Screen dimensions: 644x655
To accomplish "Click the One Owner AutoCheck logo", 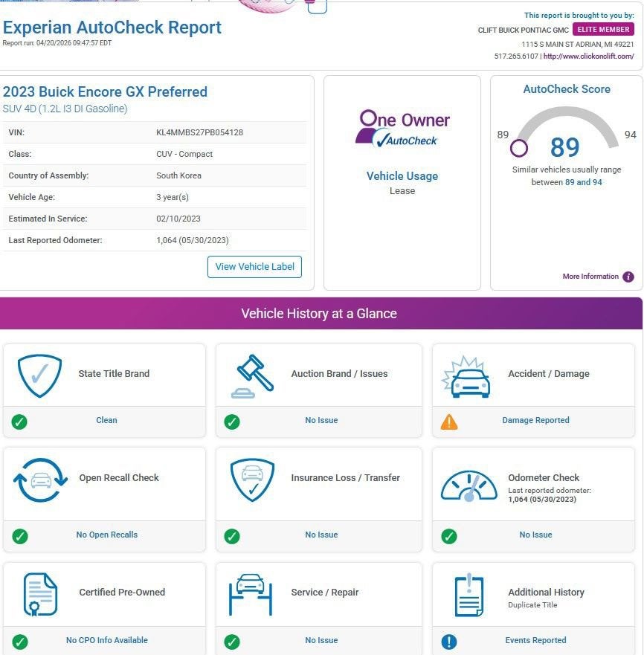I will (402, 128).
